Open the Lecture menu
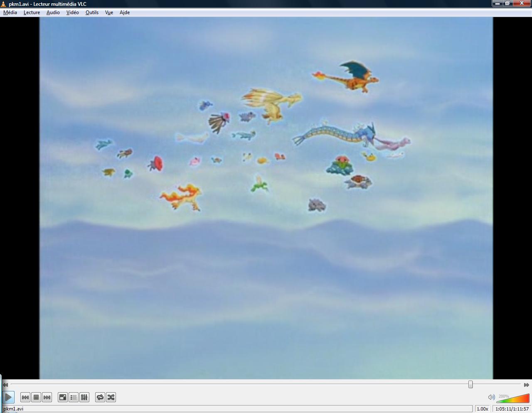Viewport: 532px width, 413px height. tap(32, 12)
